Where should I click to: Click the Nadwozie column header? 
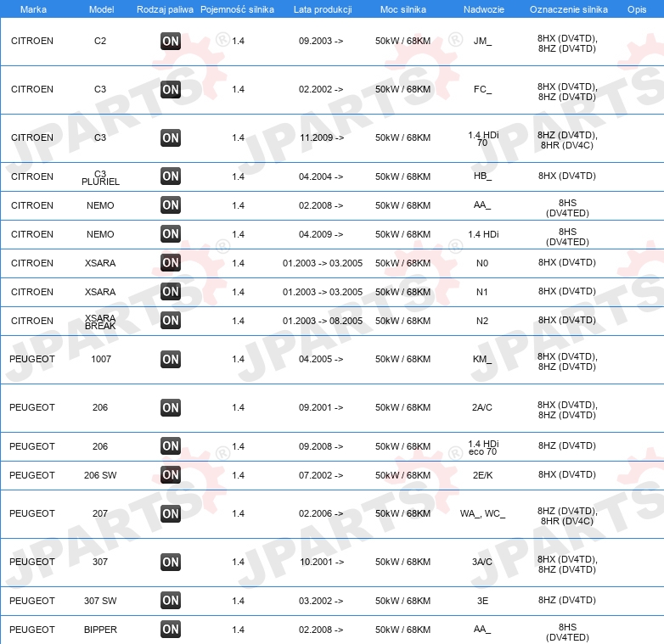(484, 9)
